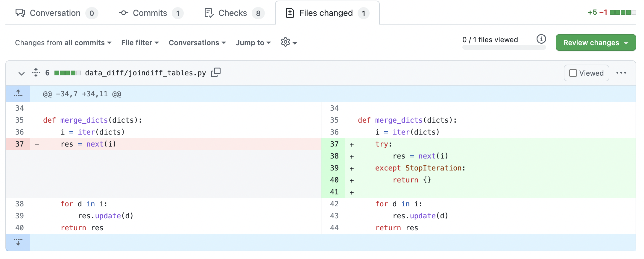Click right-side line number 42
This screenshot has width=644, height=259.
(x=333, y=204)
